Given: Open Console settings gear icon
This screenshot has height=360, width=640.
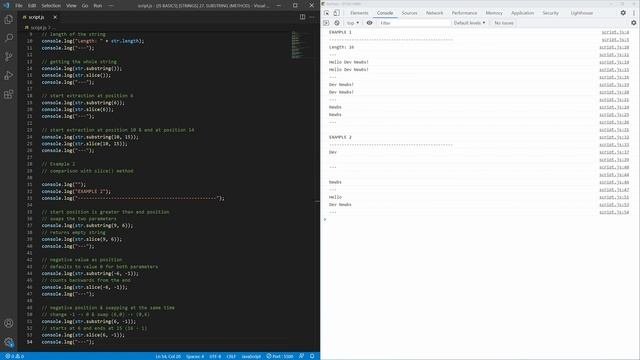Looking at the screenshot, I should coord(633,23).
